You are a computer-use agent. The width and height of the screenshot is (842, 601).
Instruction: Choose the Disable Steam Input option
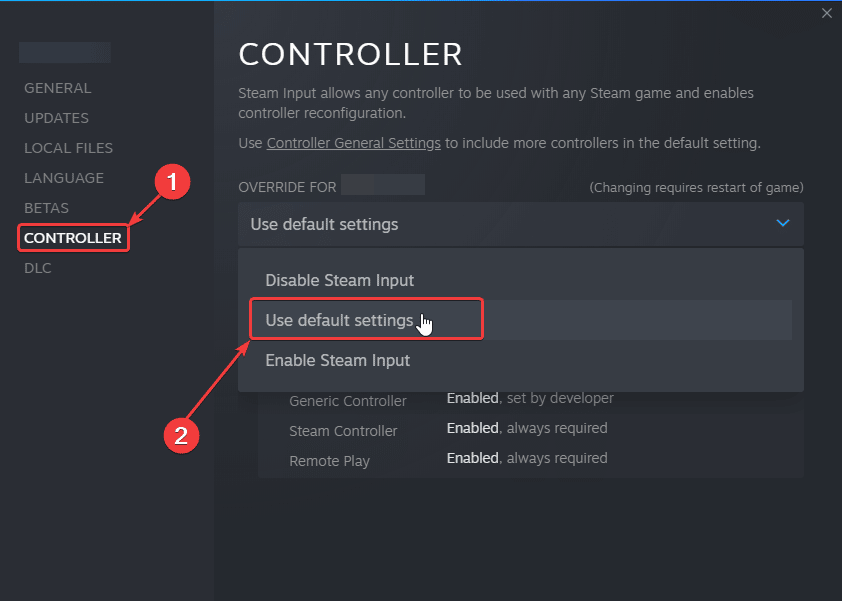click(339, 280)
